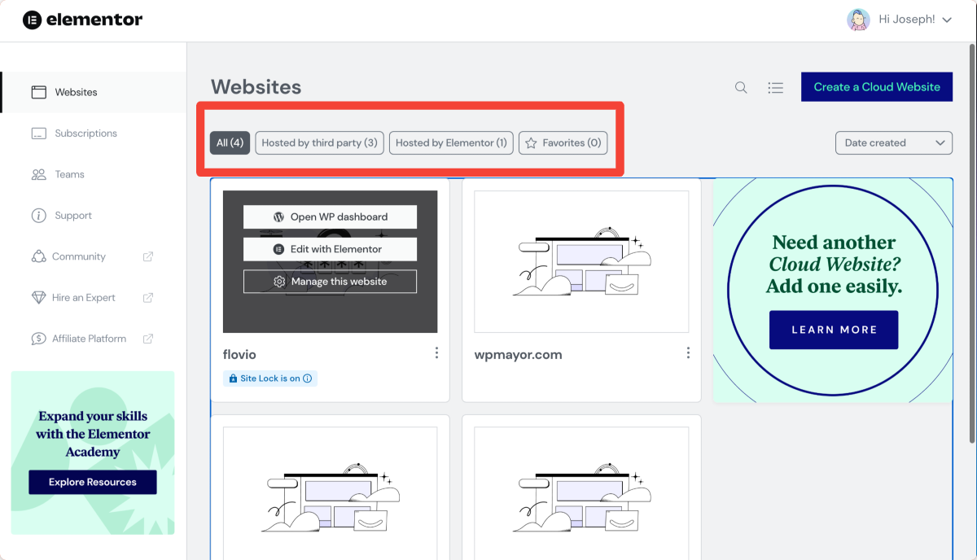Viewport: 977px width, 560px height.
Task: Open flovio three-dot options menu
Action: [436, 353]
